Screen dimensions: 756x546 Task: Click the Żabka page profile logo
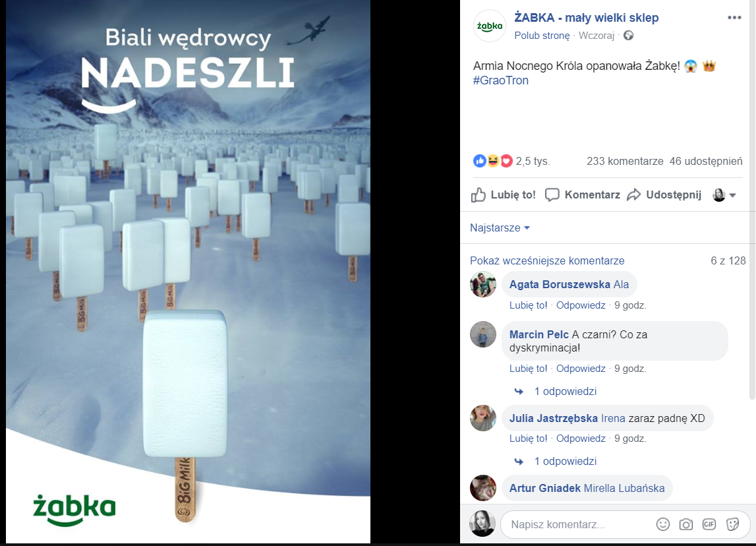[x=489, y=26]
